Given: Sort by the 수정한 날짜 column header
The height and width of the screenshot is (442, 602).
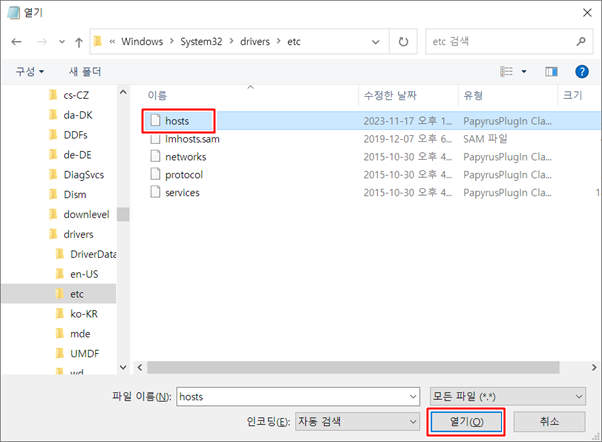Looking at the screenshot, I should tap(390, 95).
